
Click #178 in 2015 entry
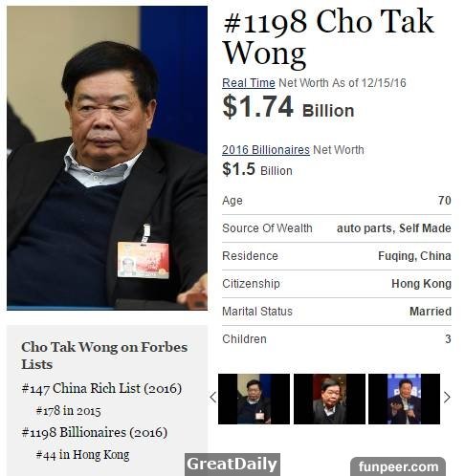pos(69,411)
